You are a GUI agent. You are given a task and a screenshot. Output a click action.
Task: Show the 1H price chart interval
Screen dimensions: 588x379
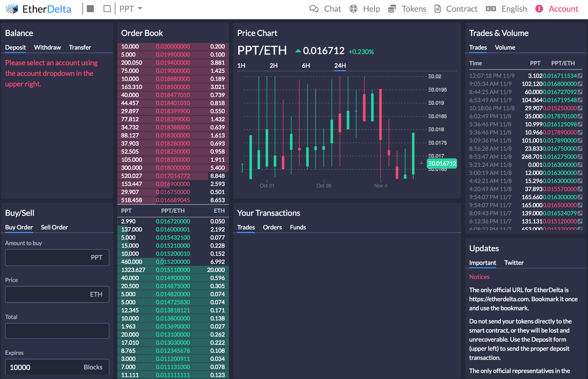241,66
